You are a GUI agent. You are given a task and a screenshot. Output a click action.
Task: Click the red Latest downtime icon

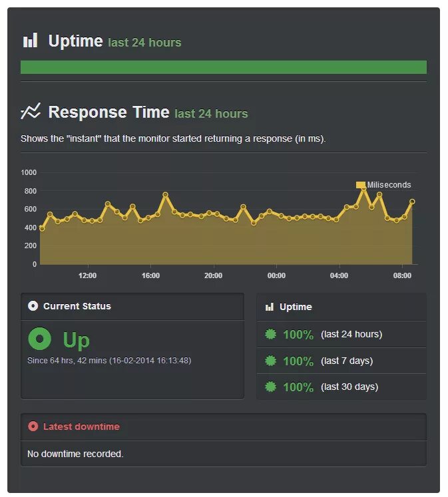[33, 426]
